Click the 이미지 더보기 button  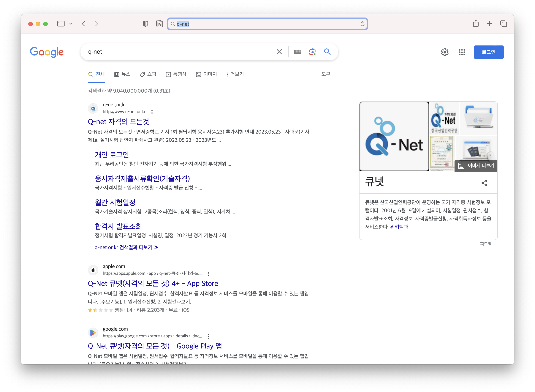[476, 165]
